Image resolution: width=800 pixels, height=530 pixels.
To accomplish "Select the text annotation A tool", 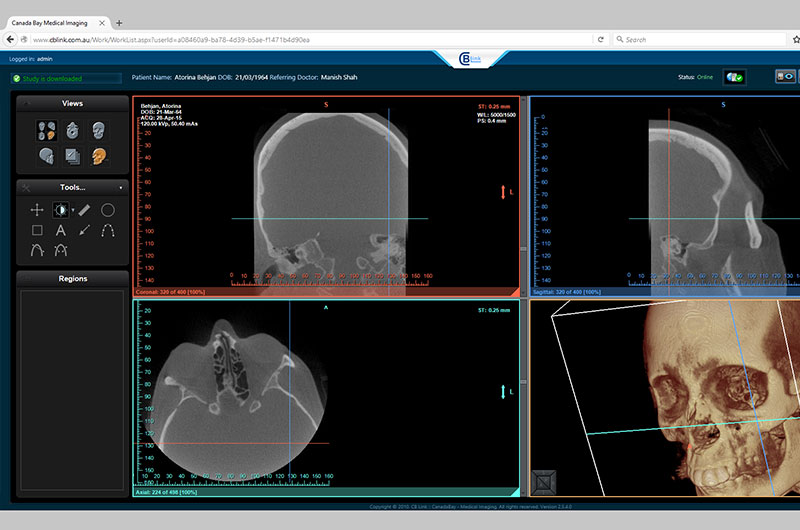I will [61, 231].
